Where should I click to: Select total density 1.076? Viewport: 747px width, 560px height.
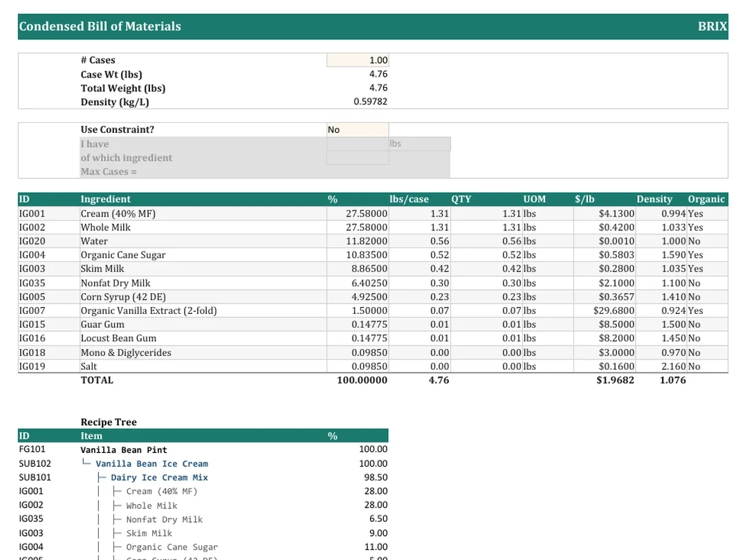[x=673, y=380]
